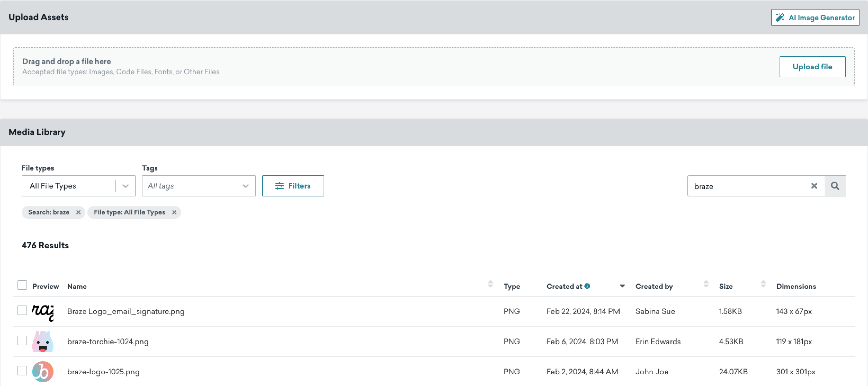Select the braze-torchie-1024.png checkbox
Image resolution: width=868 pixels, height=386 pixels.
(22, 340)
